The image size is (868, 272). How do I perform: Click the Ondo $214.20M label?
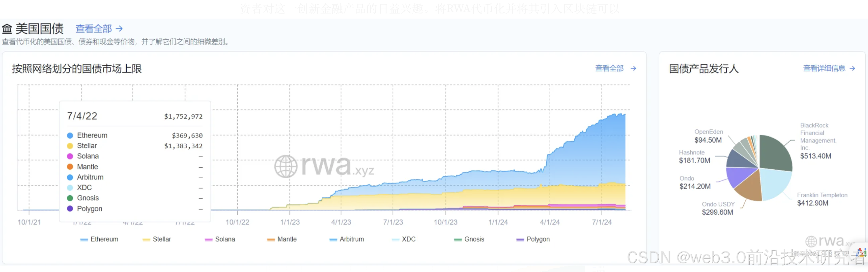point(695,182)
